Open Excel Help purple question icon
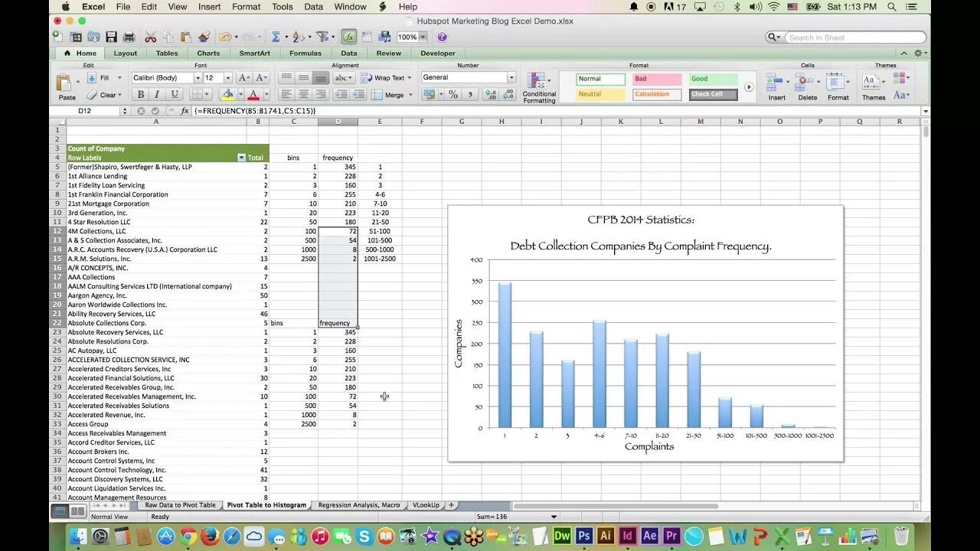 coord(442,37)
